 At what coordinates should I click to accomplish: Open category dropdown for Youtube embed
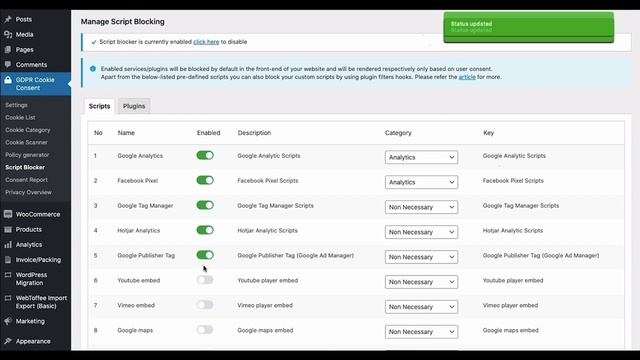pyautogui.click(x=421, y=282)
